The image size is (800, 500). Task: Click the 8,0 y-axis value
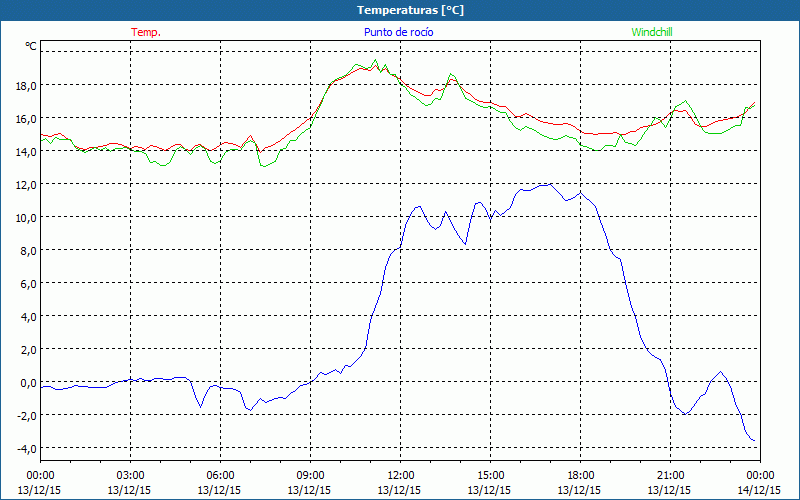click(x=28, y=251)
